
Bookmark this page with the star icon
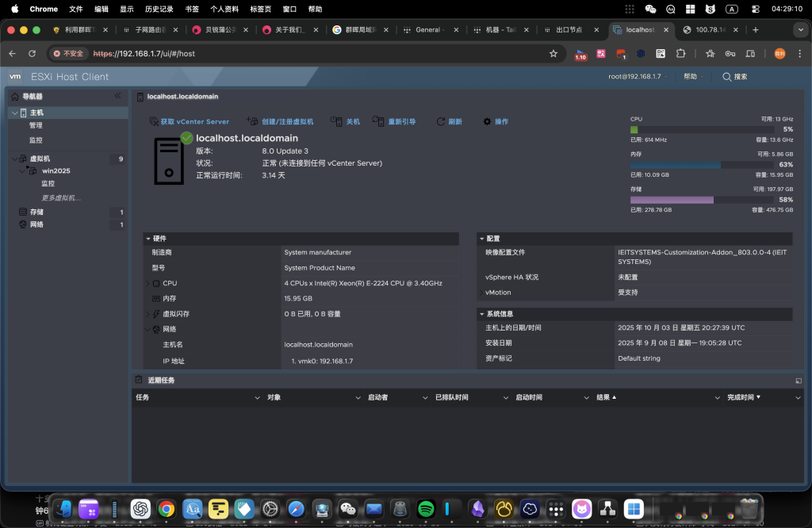coord(553,54)
